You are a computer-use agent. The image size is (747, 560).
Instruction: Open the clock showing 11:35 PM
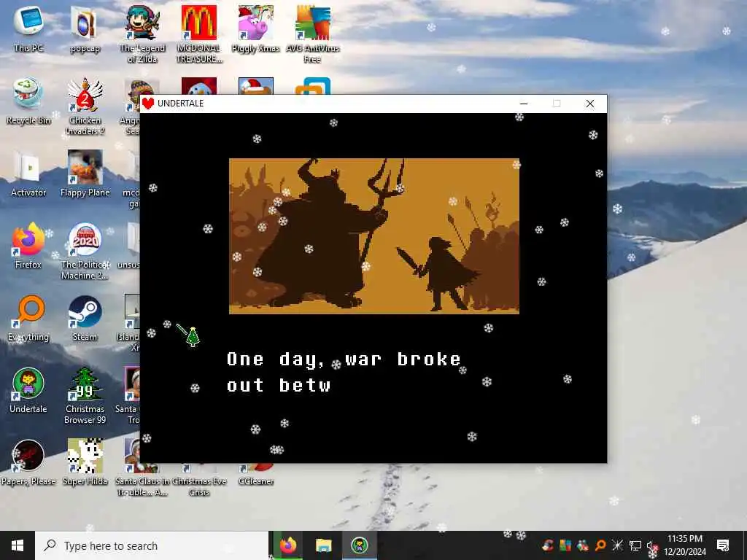point(684,545)
